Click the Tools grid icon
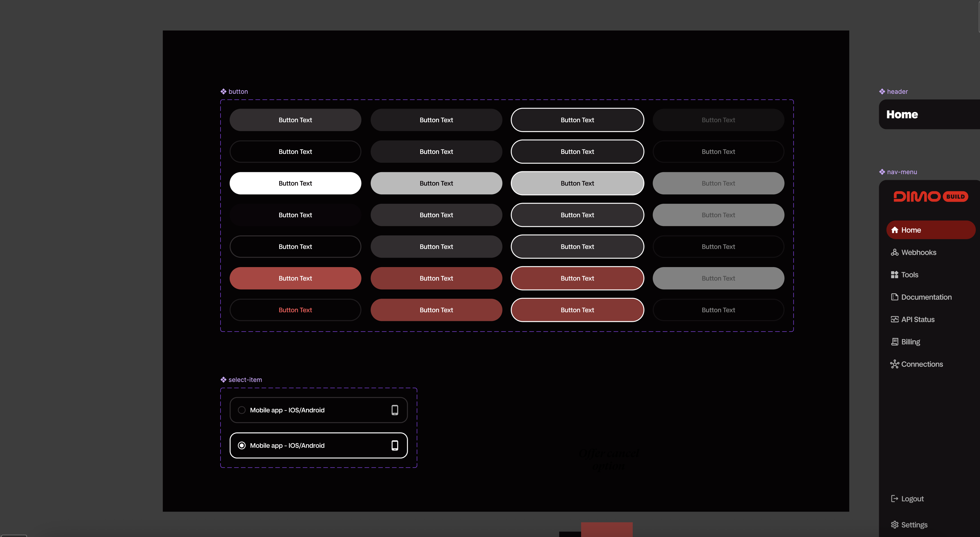Viewport: 980px width, 537px height. click(x=895, y=274)
